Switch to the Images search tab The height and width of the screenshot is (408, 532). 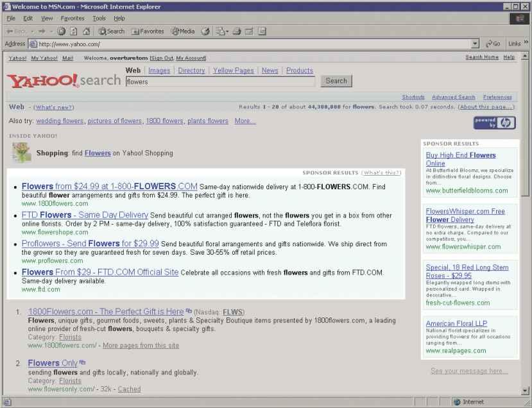pos(159,71)
